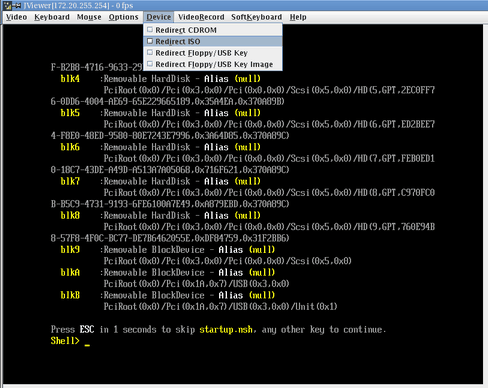Open the Keyboard menu

[52, 17]
